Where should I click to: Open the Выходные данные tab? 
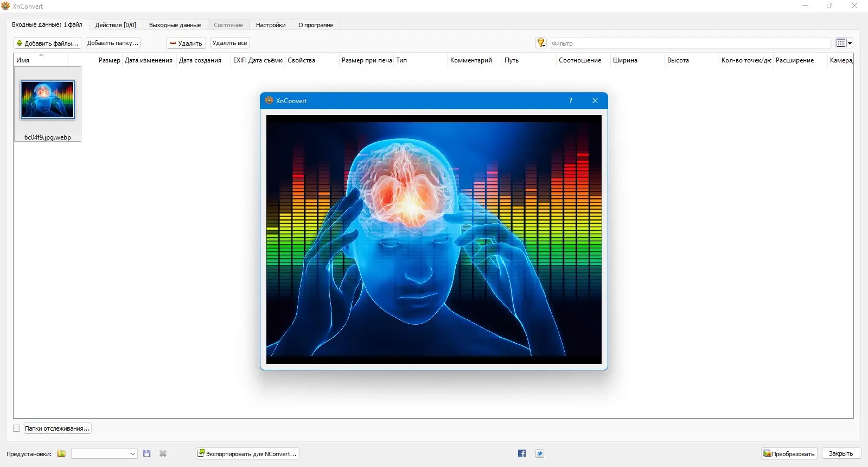175,25
